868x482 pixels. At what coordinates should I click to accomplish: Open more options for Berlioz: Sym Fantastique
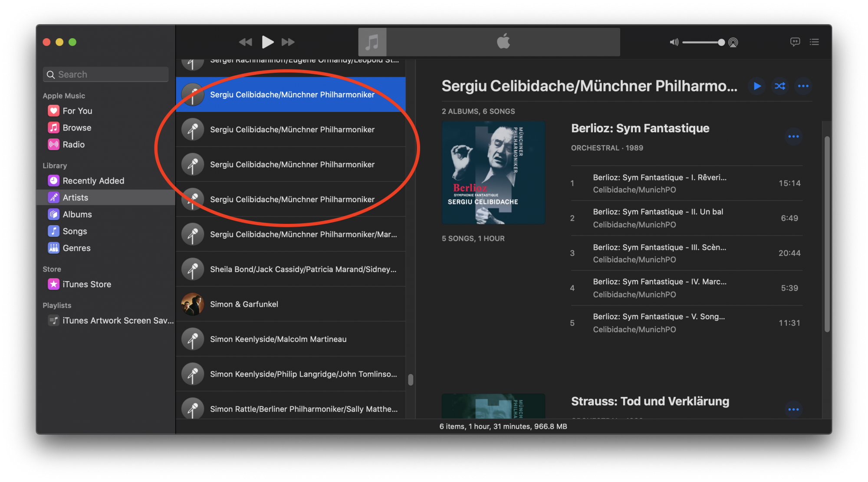pos(793,137)
